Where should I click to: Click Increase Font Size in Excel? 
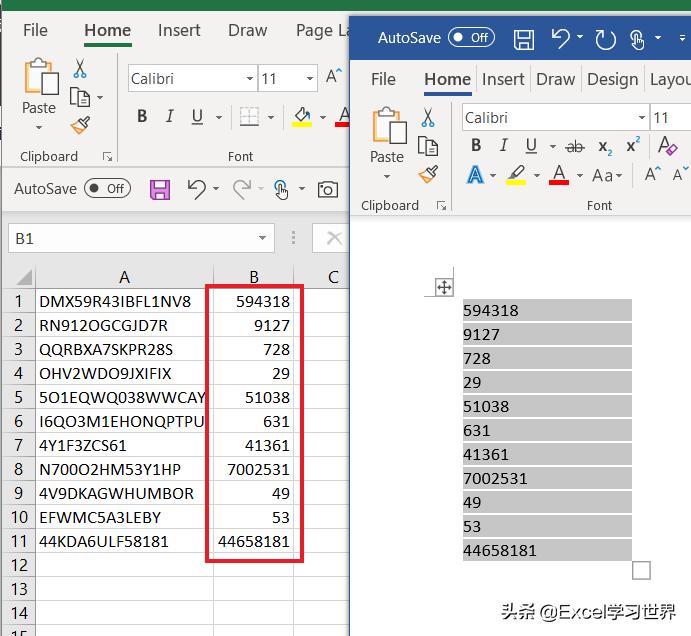click(x=334, y=76)
